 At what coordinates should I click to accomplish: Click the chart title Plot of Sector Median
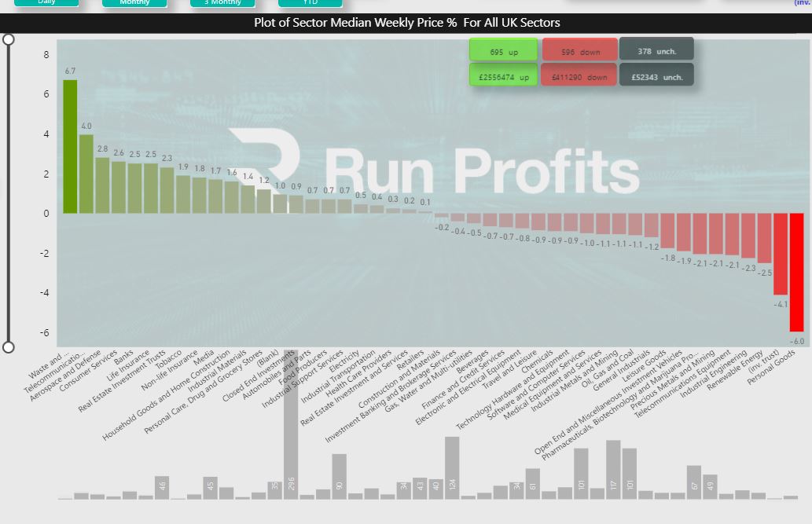pyautogui.click(x=406, y=23)
